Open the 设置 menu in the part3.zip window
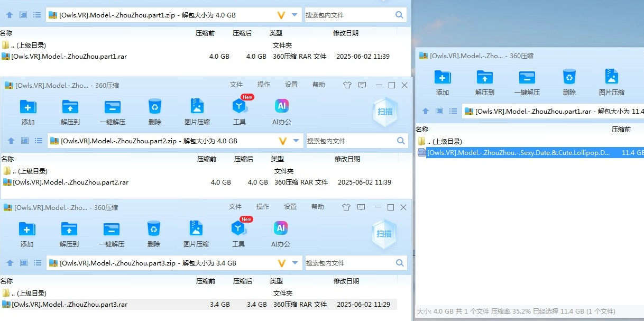This screenshot has height=321, width=644. pyautogui.click(x=290, y=207)
